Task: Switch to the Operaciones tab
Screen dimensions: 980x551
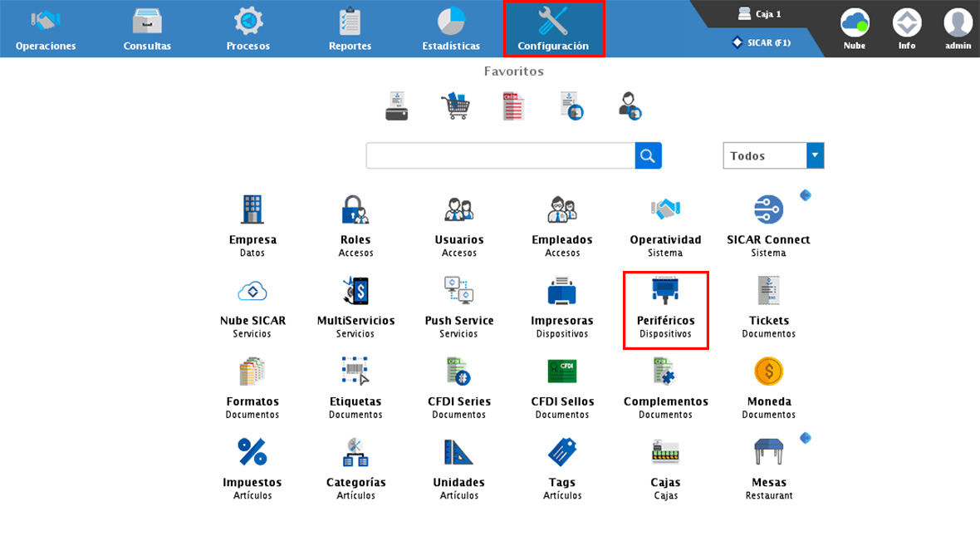Action: point(46,29)
